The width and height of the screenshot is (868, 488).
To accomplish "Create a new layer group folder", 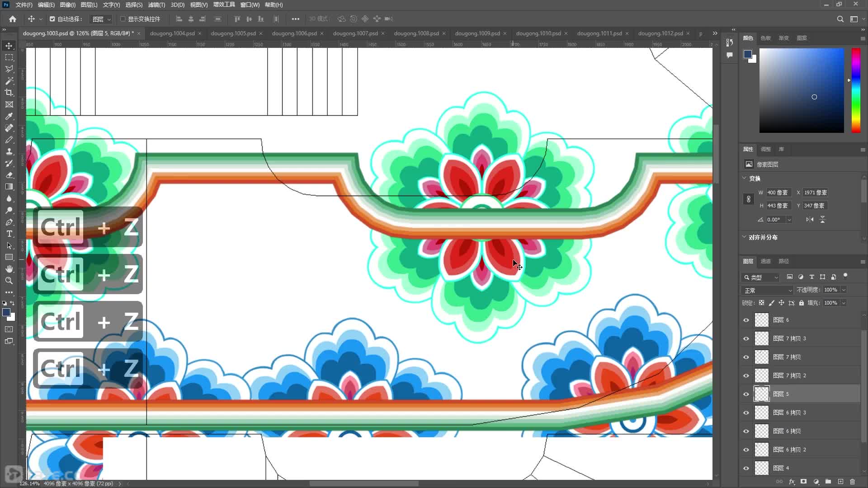I will (x=828, y=482).
